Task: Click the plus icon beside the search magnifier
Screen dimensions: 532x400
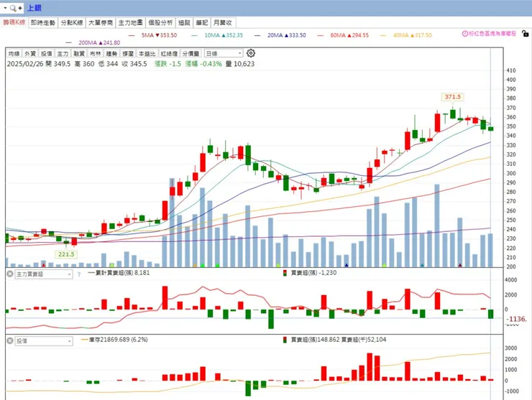Action: pyautogui.click(x=20, y=8)
